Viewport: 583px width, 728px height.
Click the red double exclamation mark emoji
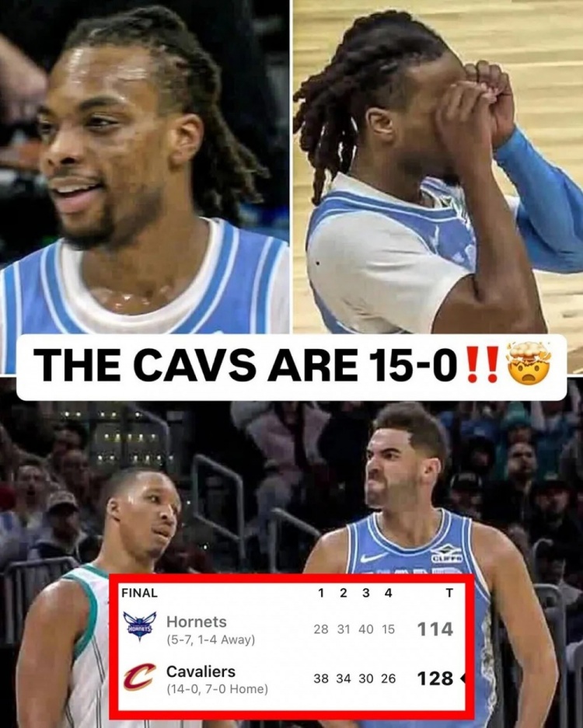(x=481, y=364)
